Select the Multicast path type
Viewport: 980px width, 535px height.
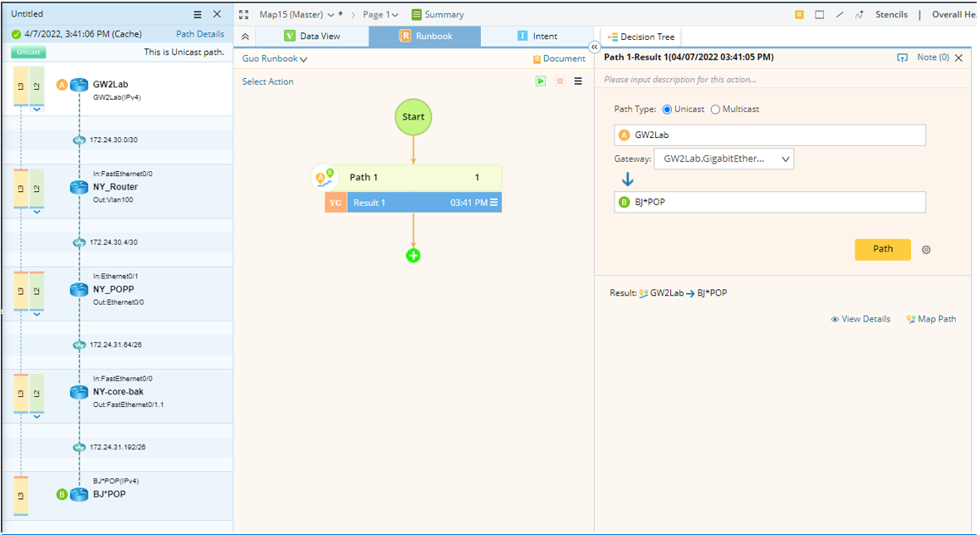(715, 110)
